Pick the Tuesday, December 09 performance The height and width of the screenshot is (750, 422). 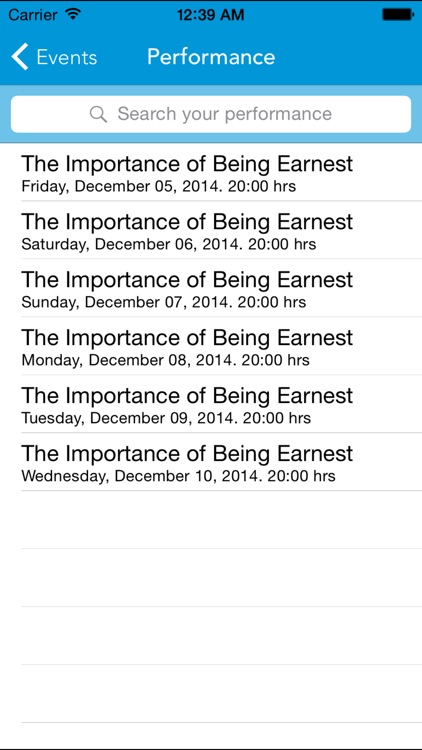211,404
